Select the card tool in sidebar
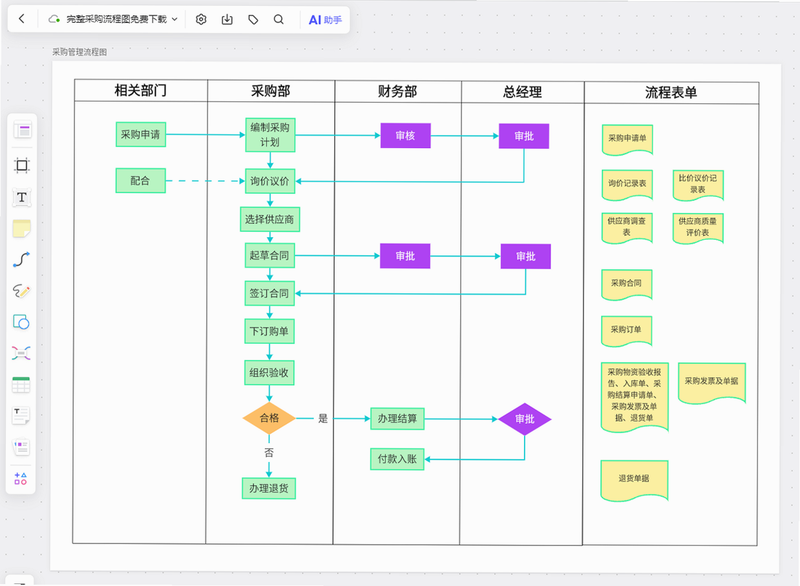Image resolution: width=800 pixels, height=586 pixels. (x=21, y=447)
